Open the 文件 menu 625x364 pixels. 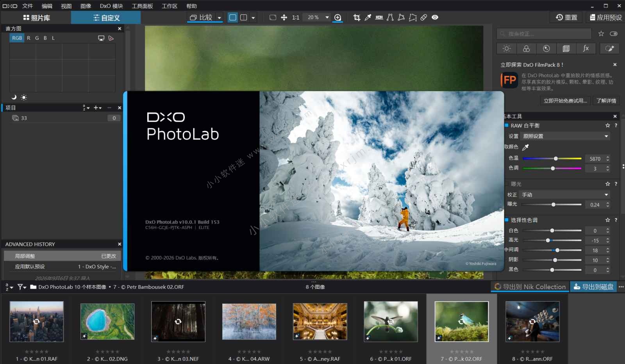click(x=27, y=6)
